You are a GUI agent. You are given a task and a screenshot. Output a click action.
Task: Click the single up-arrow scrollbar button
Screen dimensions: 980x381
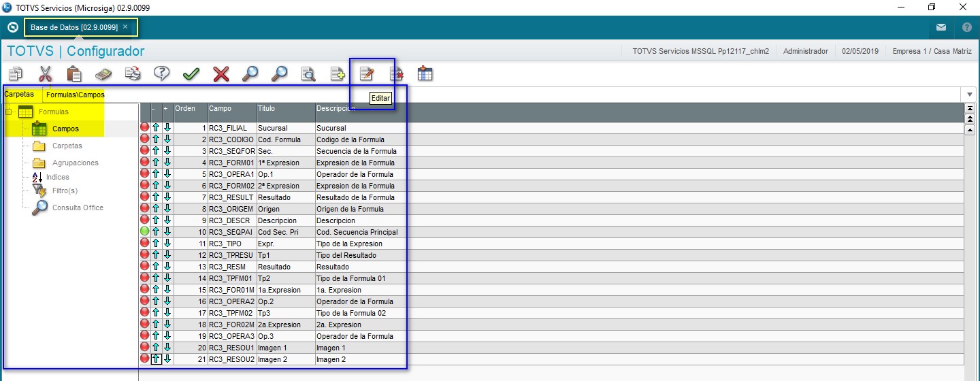[970, 130]
